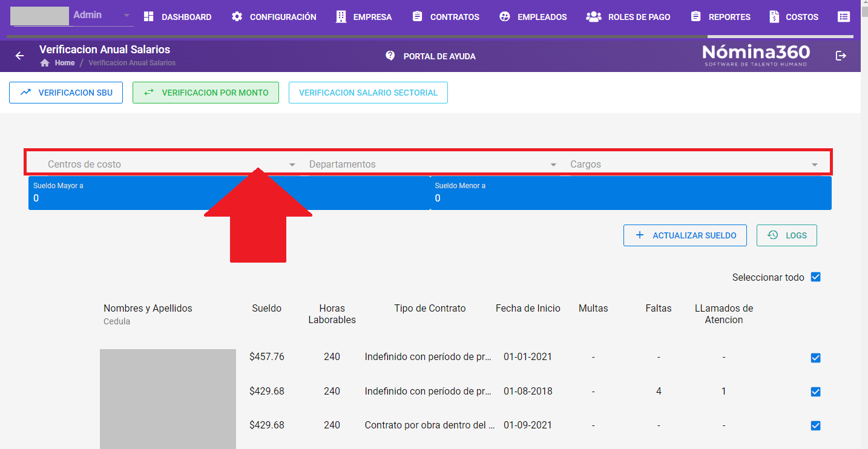Image resolution: width=868 pixels, height=449 pixels.
Task: Uncheck the row starting 01-09-2021
Action: [815, 425]
